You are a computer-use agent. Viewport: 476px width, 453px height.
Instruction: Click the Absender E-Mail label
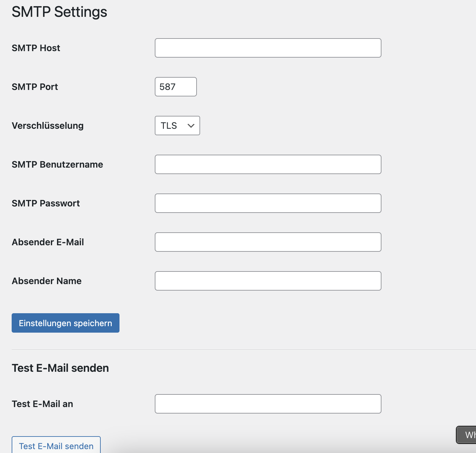(x=48, y=242)
